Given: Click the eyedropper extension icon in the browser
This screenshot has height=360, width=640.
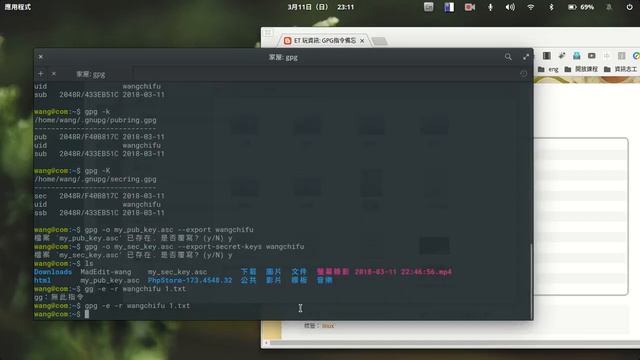Looking at the screenshot, I should click(562, 56).
